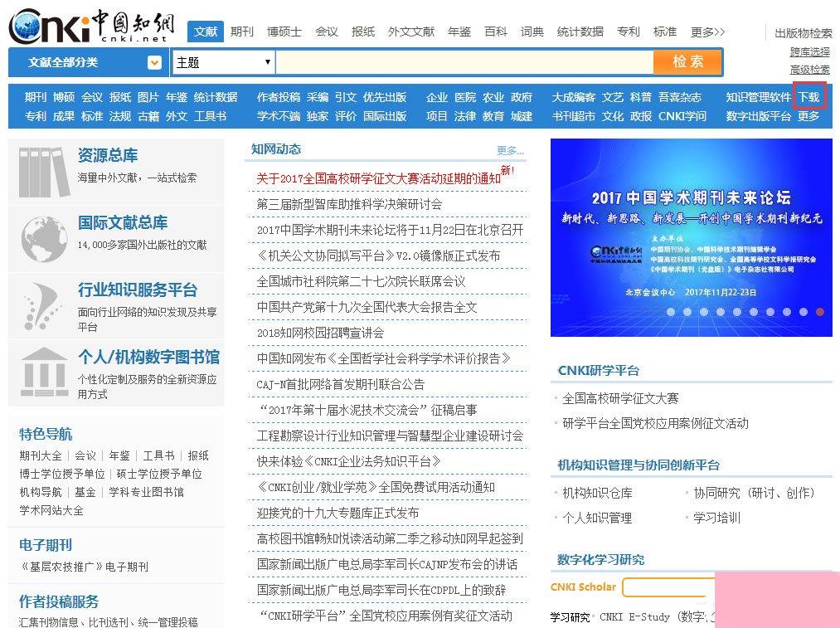The width and height of the screenshot is (840, 628).
Task: Open 迎接党的十九大专题库正式发布 item
Action: pos(337,512)
